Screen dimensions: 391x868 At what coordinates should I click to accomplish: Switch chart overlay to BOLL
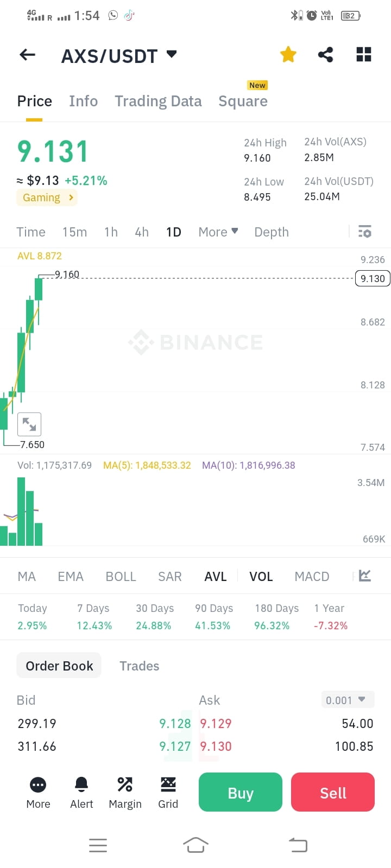tap(121, 576)
